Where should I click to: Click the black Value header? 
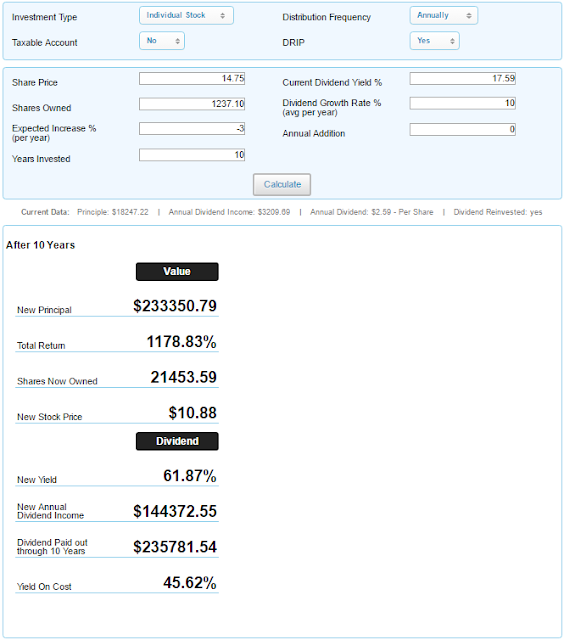click(177, 271)
